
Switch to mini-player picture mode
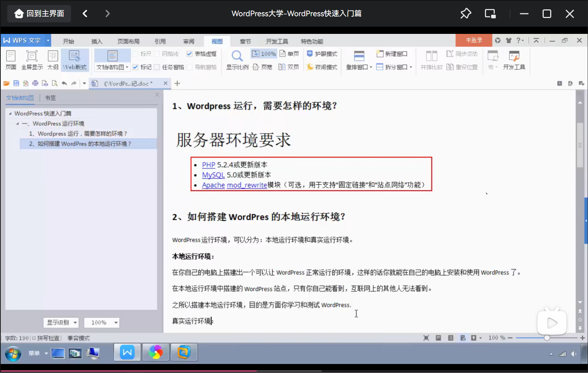(x=490, y=14)
